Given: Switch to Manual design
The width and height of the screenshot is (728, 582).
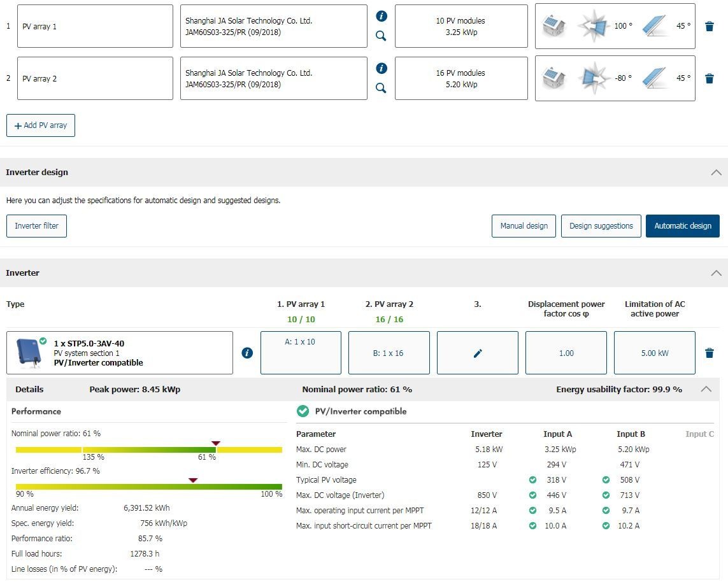Looking at the screenshot, I should click(x=524, y=226).
